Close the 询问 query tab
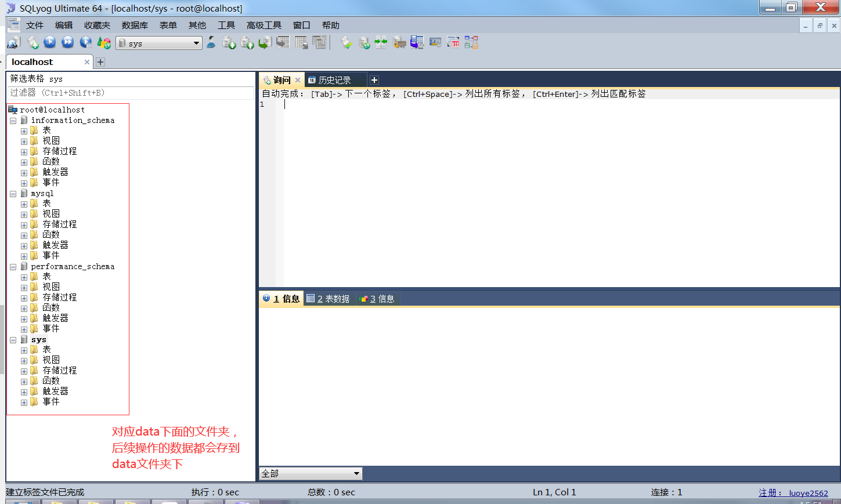The height and width of the screenshot is (504, 841). pos(298,80)
